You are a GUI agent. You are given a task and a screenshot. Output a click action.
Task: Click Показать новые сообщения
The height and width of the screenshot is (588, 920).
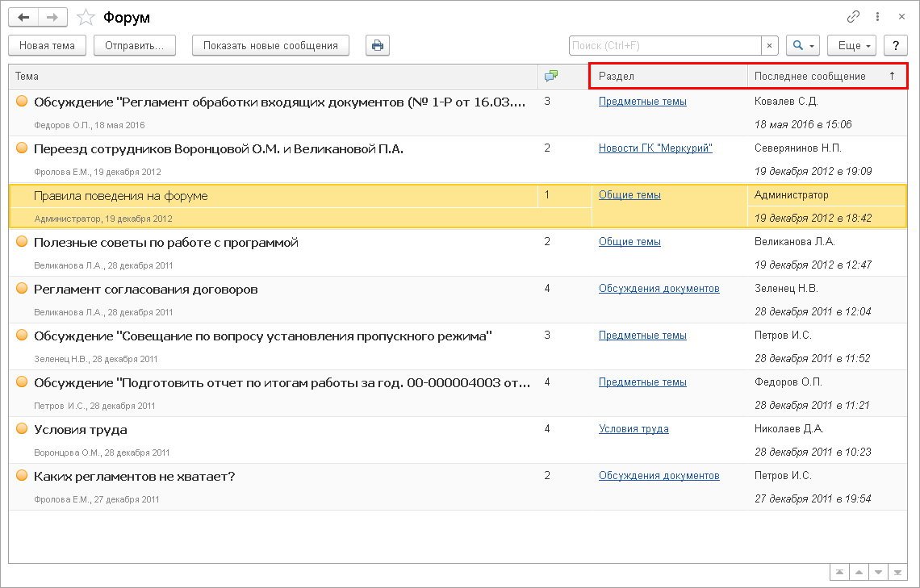click(270, 45)
